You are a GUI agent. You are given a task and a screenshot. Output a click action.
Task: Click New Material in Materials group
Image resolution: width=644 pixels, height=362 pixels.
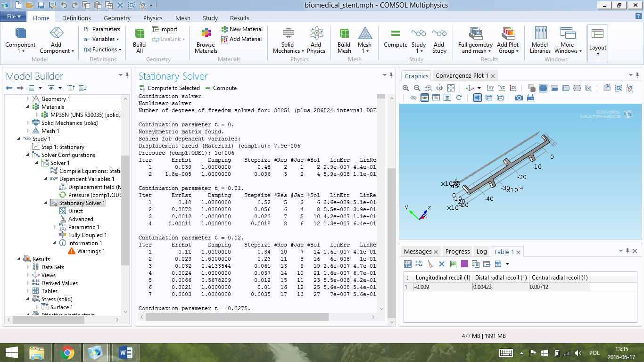click(242, 29)
